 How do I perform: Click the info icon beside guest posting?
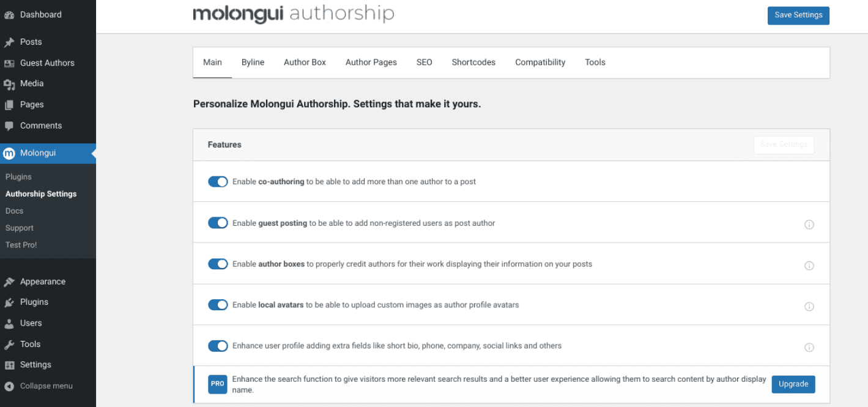click(809, 225)
